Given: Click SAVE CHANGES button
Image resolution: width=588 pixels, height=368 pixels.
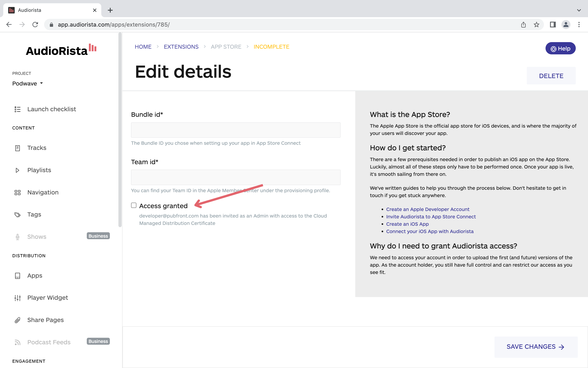Looking at the screenshot, I should (536, 347).
